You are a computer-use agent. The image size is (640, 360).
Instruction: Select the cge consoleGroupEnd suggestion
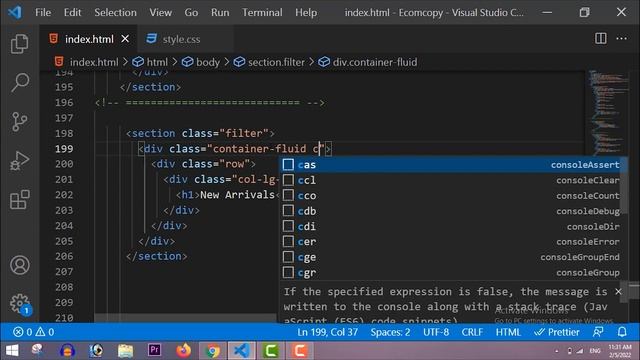point(451,257)
